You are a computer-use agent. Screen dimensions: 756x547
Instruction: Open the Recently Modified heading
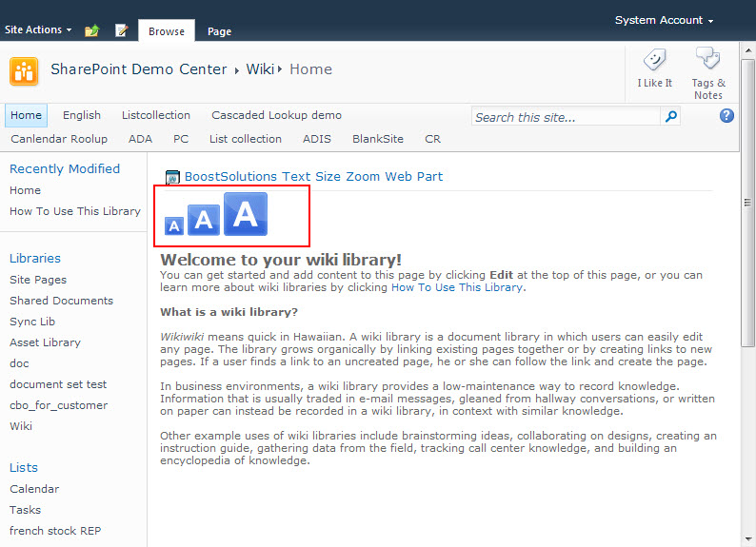[65, 169]
